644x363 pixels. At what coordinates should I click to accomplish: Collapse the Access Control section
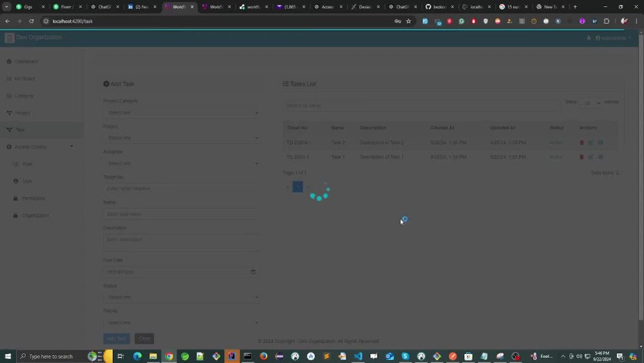point(41,147)
